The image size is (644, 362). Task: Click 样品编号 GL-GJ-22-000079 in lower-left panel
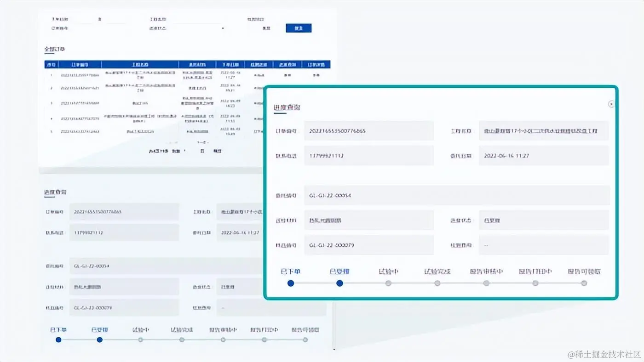[124, 308]
